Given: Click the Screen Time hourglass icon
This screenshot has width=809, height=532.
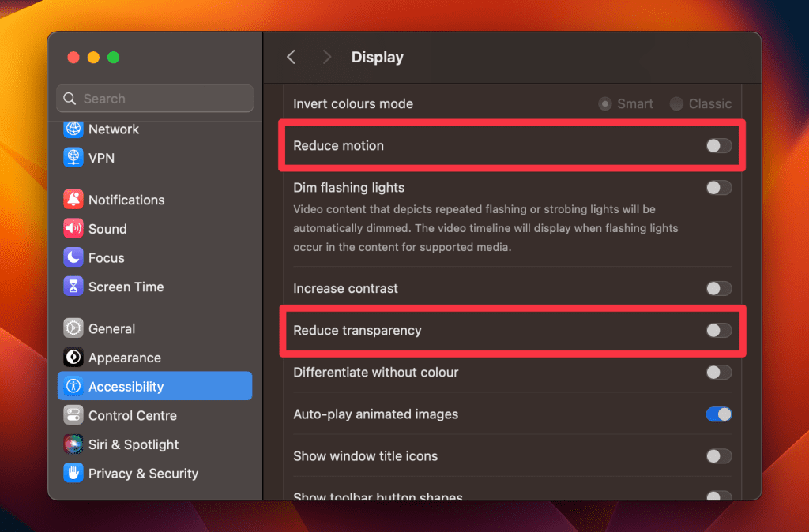Looking at the screenshot, I should (x=73, y=287).
